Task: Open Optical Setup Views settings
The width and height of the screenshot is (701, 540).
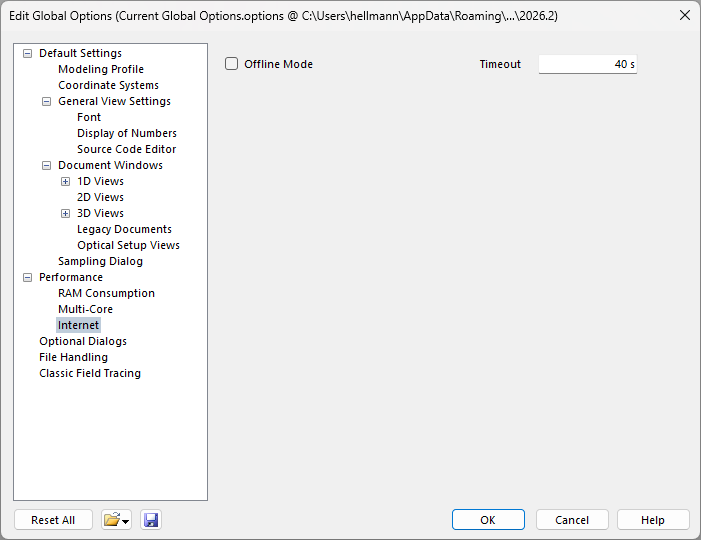Action: pyautogui.click(x=128, y=245)
